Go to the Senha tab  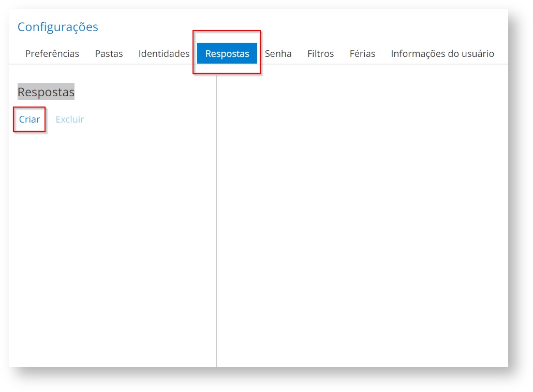[278, 54]
